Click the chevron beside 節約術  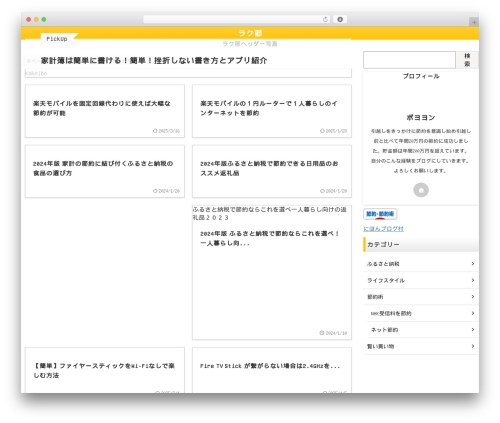473,297
